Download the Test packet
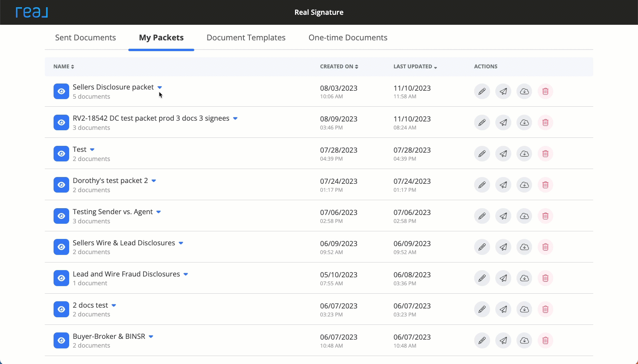 (524, 154)
